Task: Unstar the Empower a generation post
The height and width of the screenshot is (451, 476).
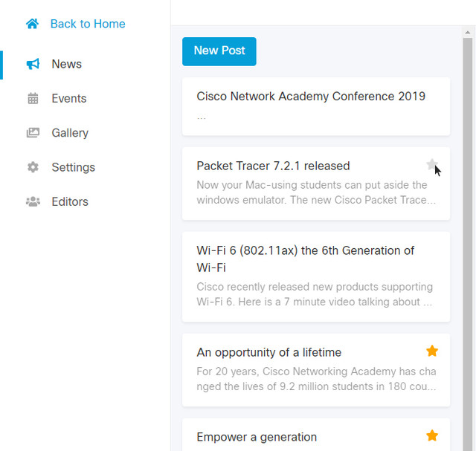Action: (432, 435)
